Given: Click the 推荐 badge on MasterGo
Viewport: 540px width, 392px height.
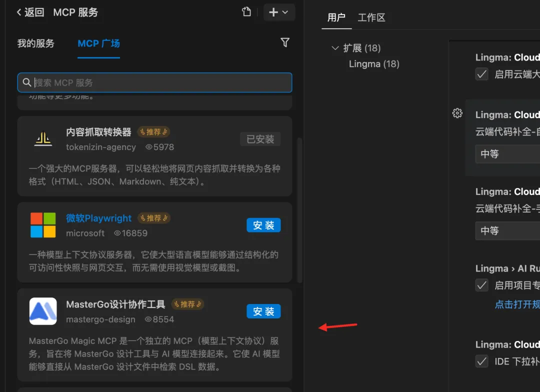Looking at the screenshot, I should [187, 304].
